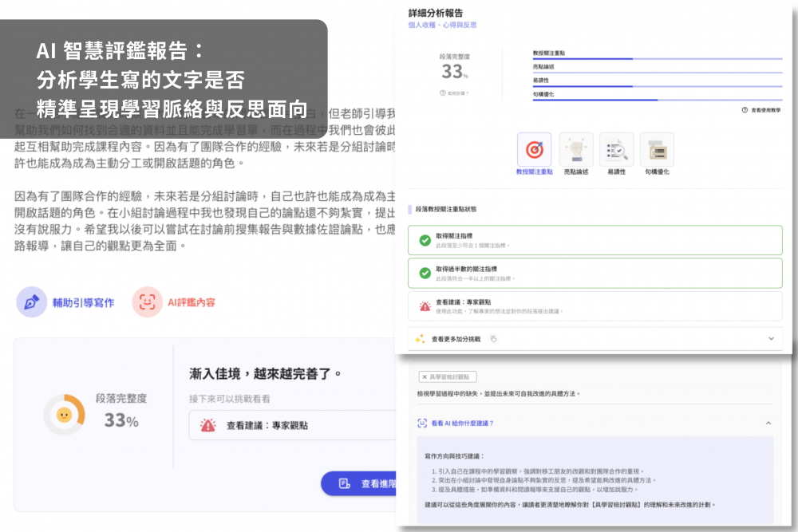Expand the 查看更多加分挑戰 section
This screenshot has width=798, height=532.
coord(771,338)
